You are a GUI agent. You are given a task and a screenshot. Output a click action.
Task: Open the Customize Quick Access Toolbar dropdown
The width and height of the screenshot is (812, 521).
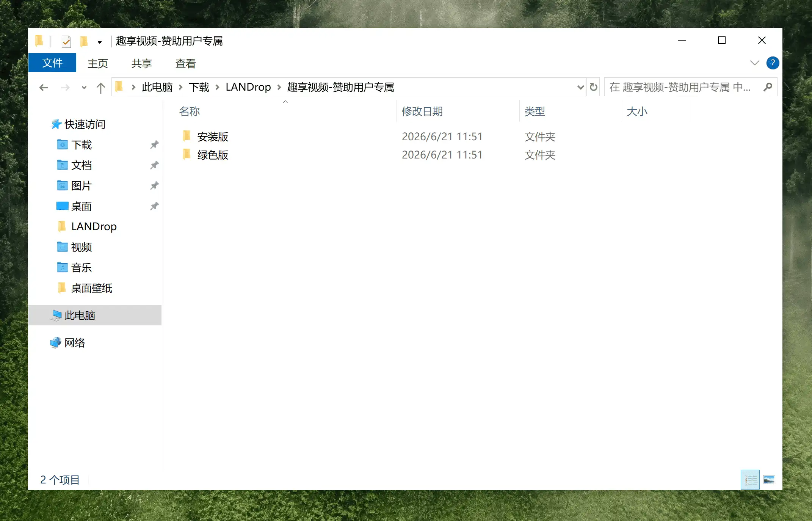pyautogui.click(x=100, y=42)
